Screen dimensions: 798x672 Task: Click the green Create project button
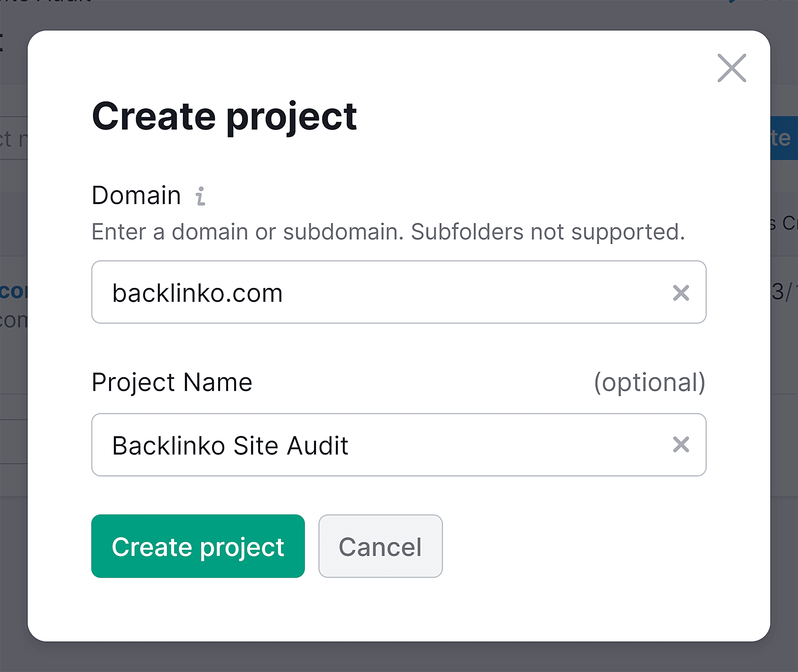click(x=198, y=546)
